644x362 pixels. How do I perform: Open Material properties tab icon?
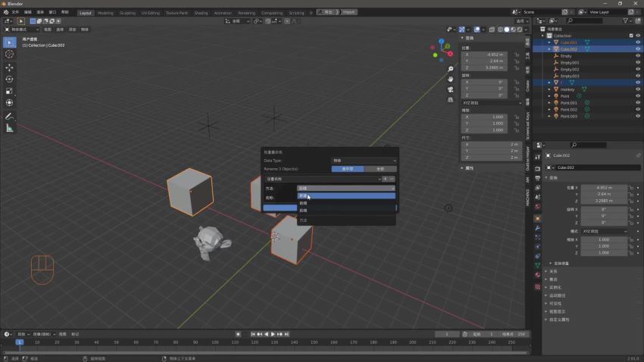(538, 275)
